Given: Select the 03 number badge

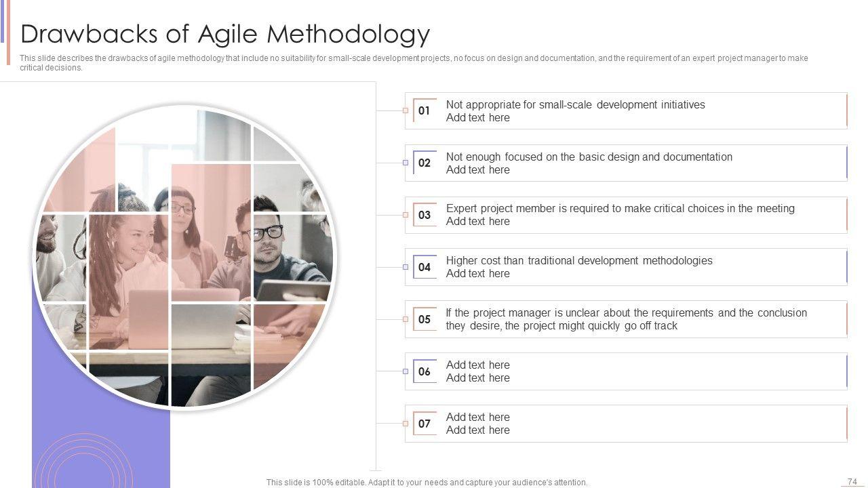Looking at the screenshot, I should pos(425,215).
